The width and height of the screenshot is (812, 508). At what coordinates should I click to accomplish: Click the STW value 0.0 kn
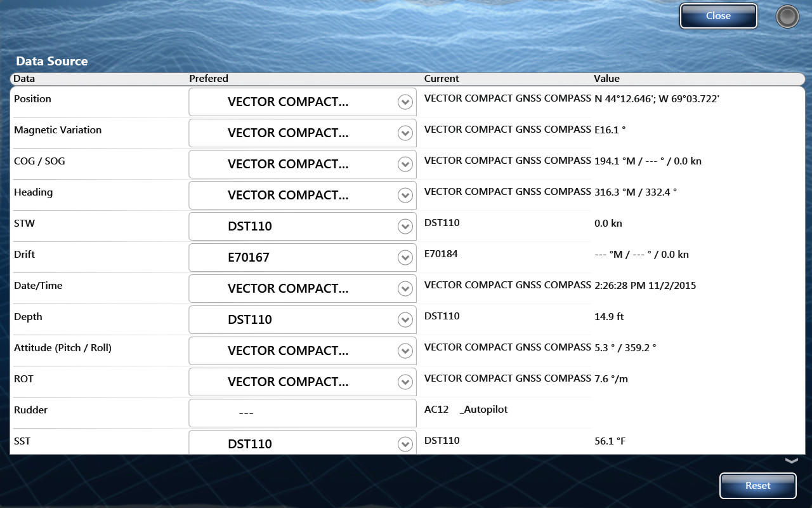tap(610, 223)
